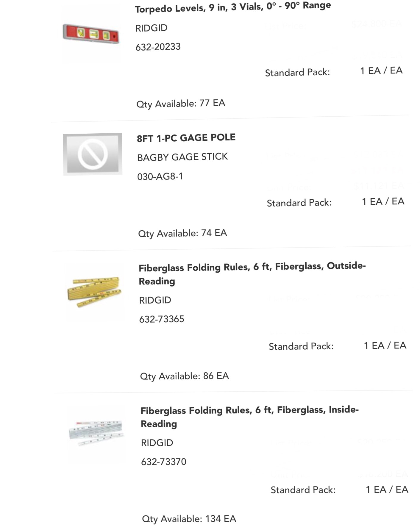Click RIDGID brand under Inside-Reading rules
The image size is (420, 530).
click(157, 443)
